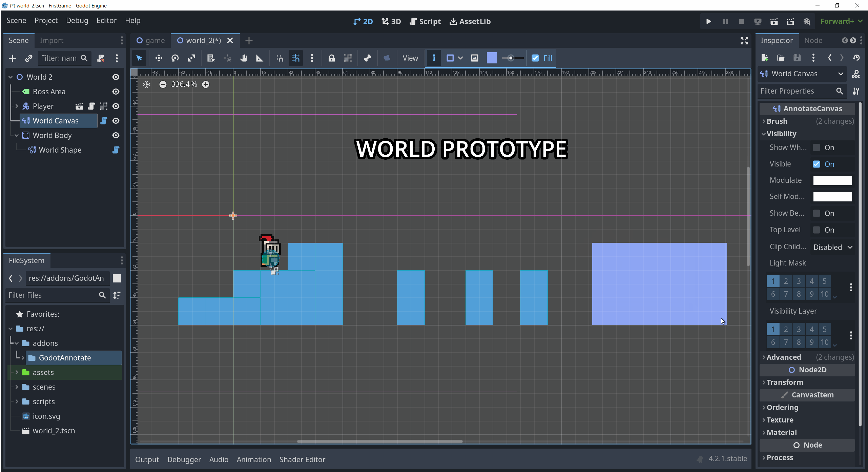The image size is (868, 472).
Task: Hide the Boss Area node
Action: [x=116, y=92]
